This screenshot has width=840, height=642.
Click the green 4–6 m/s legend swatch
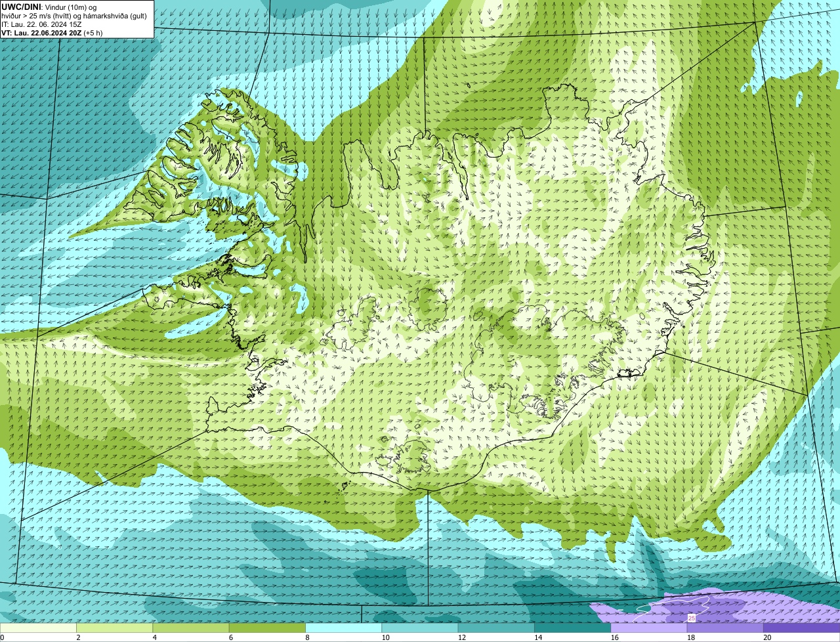(192, 628)
